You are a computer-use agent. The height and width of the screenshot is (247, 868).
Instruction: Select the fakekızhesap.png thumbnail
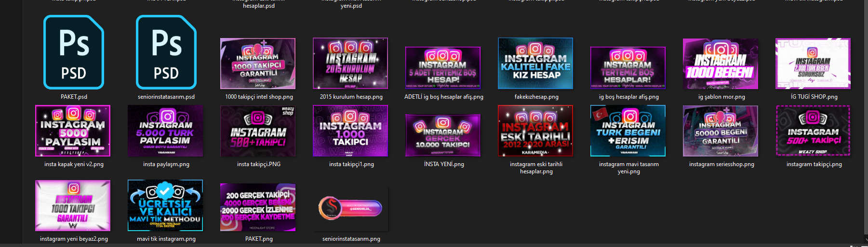pyautogui.click(x=535, y=64)
